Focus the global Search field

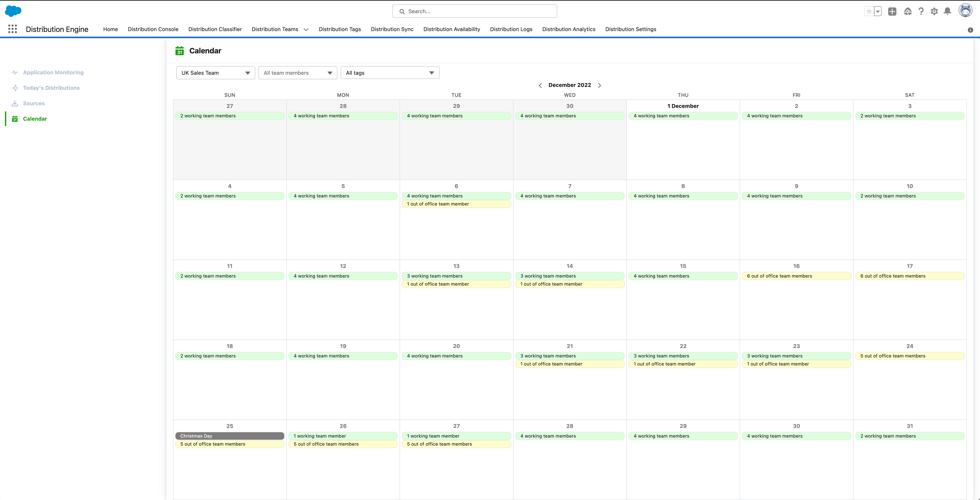(475, 11)
